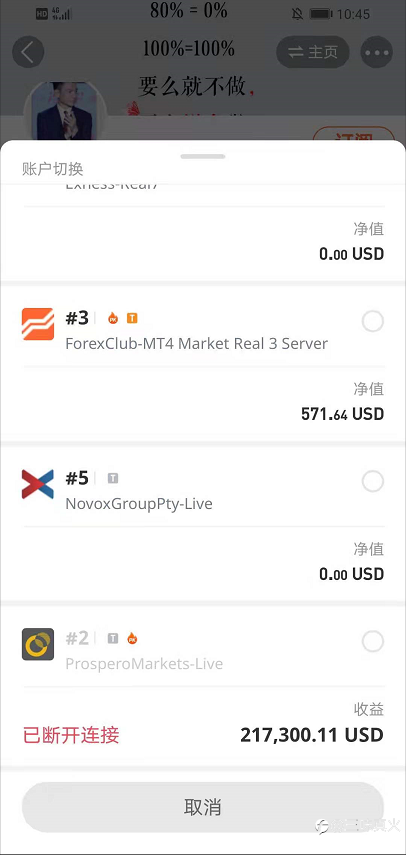This screenshot has width=406, height=855.
Task: Tap the ForexClub-MT4 Market Real 3 Server label
Action: tap(197, 344)
